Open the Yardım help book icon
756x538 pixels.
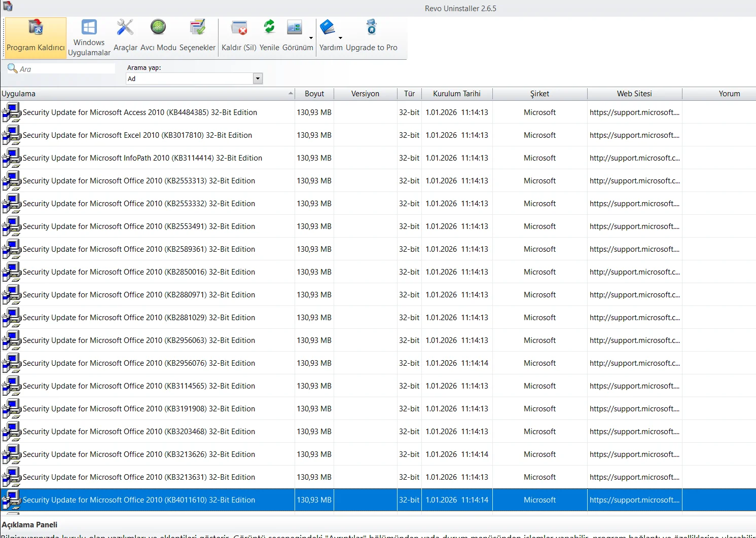[328, 35]
